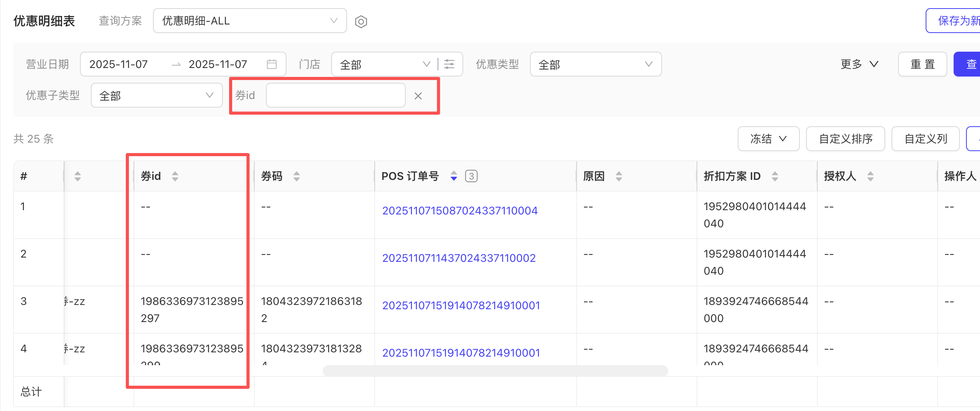Toggle POS 订单号 column sort arrows
The height and width of the screenshot is (411, 980).
pos(454,176)
